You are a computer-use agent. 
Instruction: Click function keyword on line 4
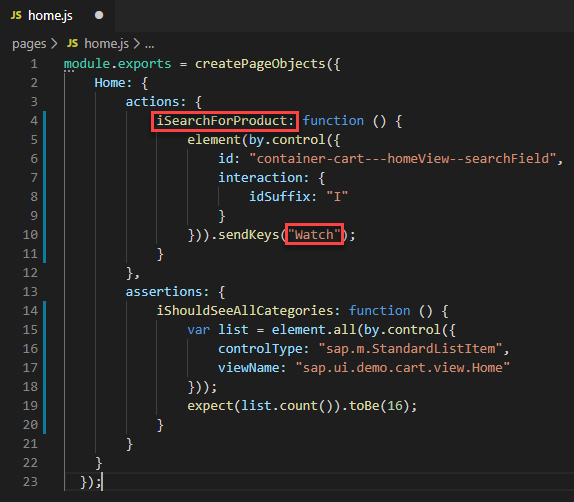(x=333, y=121)
